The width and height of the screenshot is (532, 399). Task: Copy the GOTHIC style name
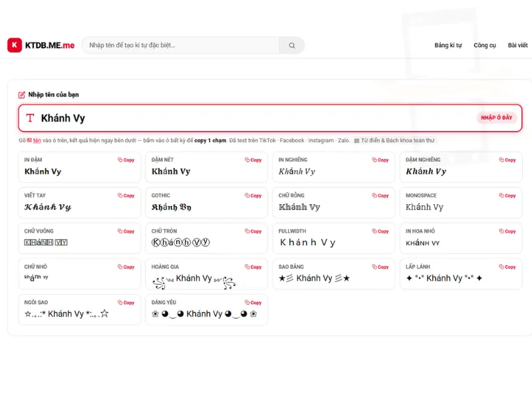[253, 196]
